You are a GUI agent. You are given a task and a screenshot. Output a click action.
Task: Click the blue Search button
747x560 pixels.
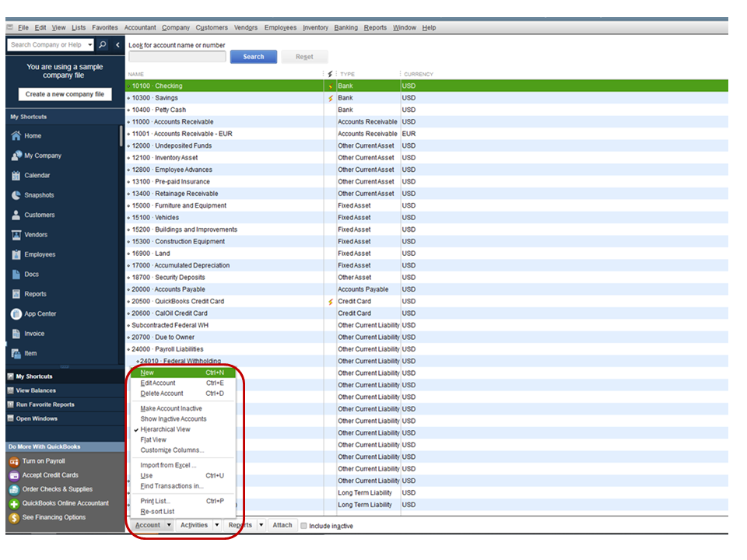click(x=254, y=57)
